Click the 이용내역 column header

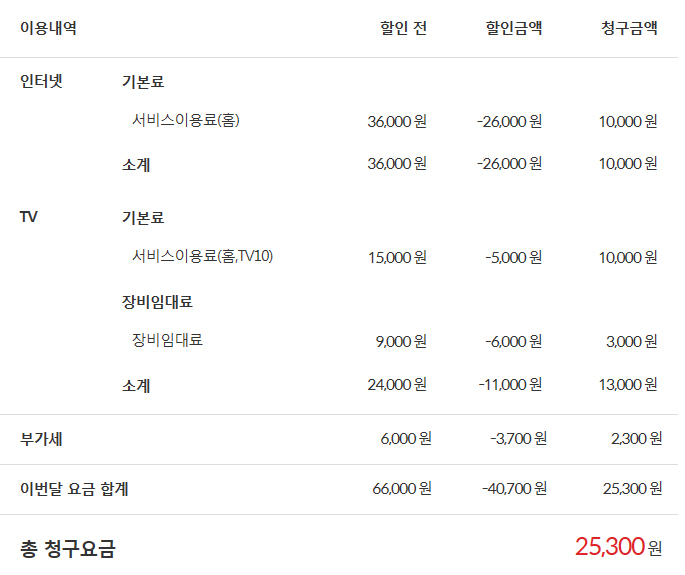coord(48,28)
